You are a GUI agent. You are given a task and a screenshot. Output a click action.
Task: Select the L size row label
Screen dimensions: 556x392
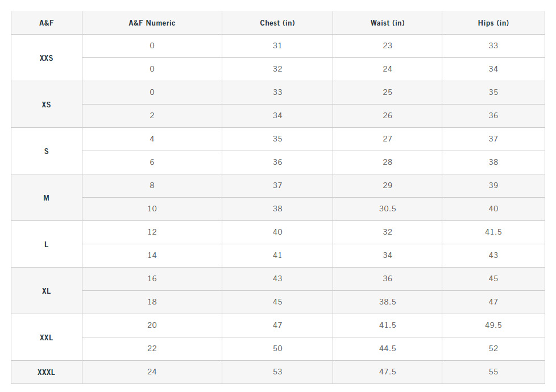47,244
